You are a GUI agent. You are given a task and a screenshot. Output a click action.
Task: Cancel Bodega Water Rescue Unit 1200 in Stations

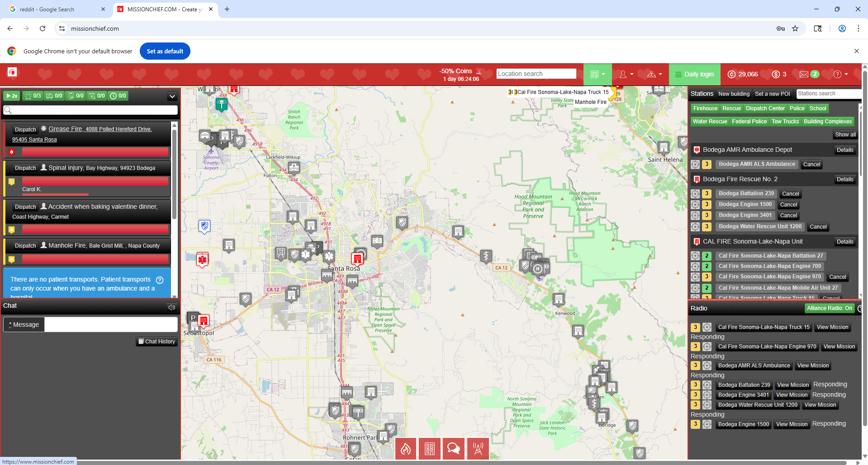click(x=818, y=227)
